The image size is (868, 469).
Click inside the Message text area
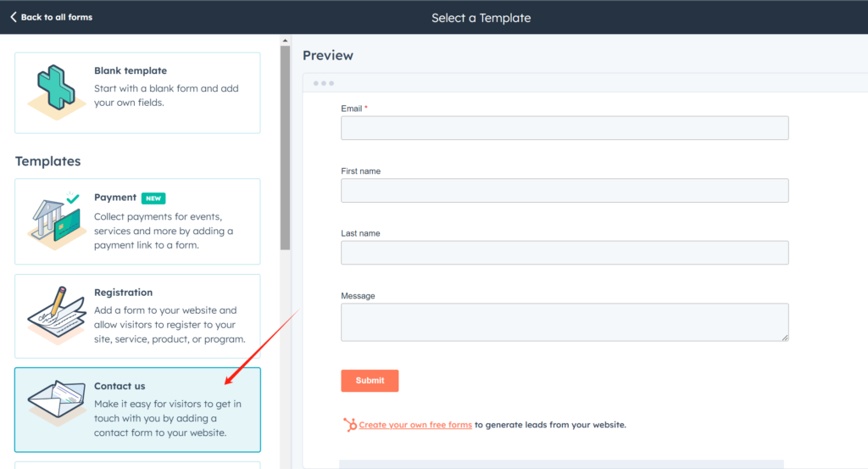coord(565,322)
